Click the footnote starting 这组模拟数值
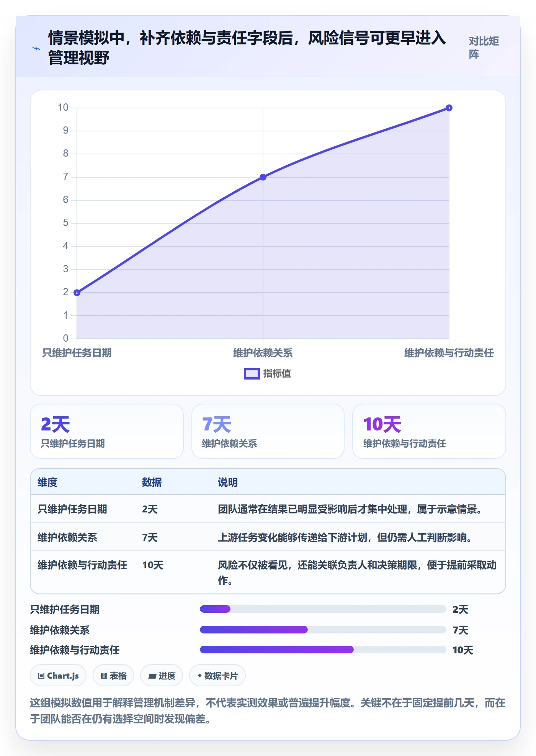 (x=268, y=711)
